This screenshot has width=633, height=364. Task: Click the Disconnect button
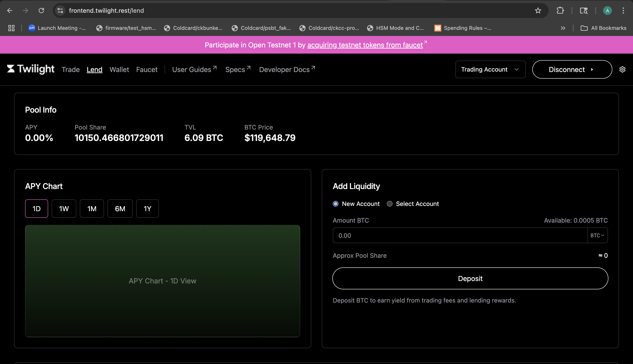click(x=572, y=70)
